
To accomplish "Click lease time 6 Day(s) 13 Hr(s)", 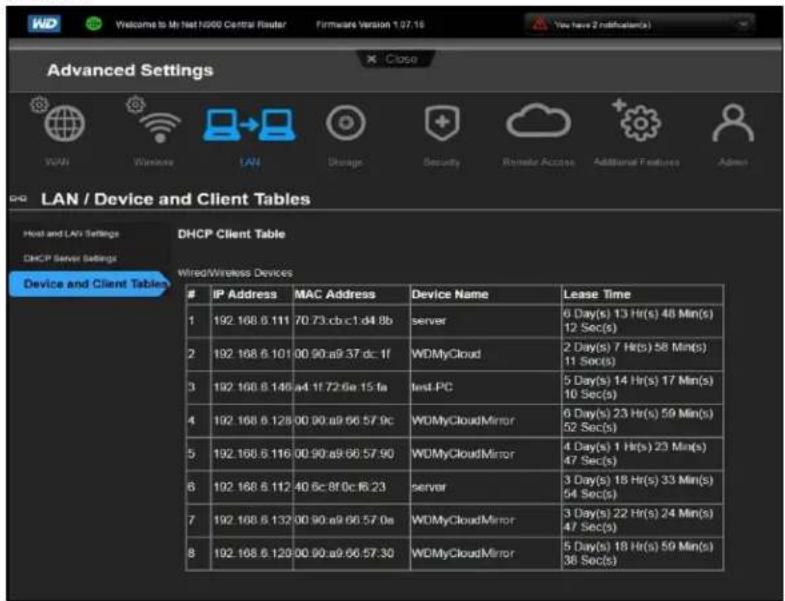I will click(638, 321).
